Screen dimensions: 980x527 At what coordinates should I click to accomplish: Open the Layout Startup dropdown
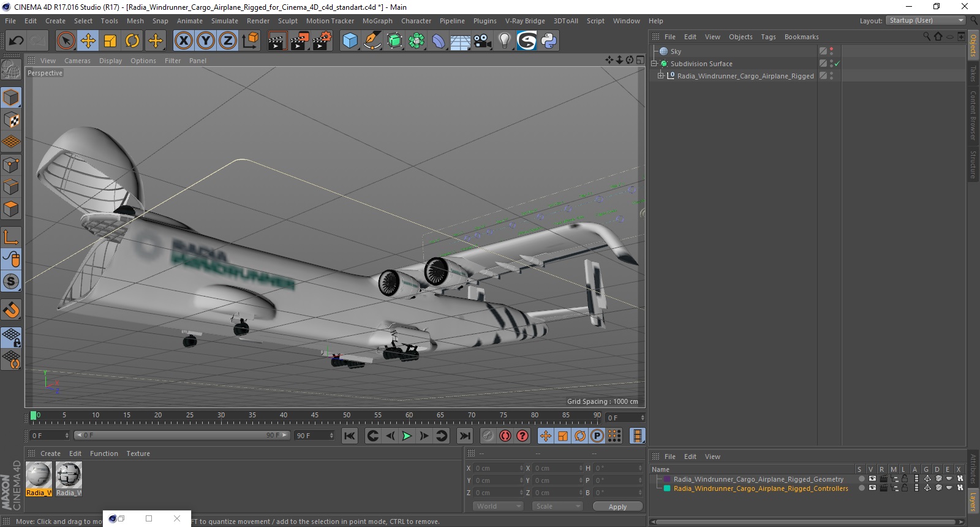pyautogui.click(x=925, y=20)
